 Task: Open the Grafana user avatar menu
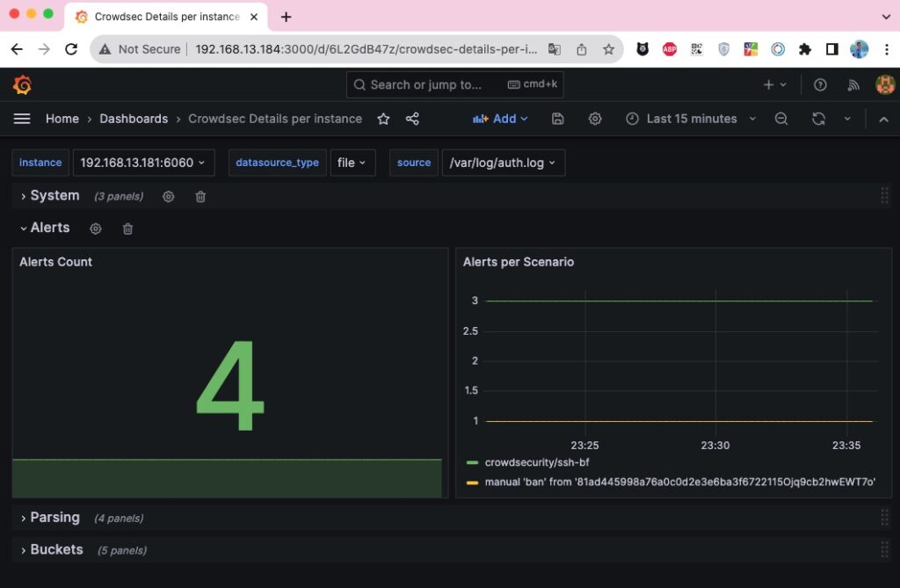pyautogui.click(x=885, y=85)
